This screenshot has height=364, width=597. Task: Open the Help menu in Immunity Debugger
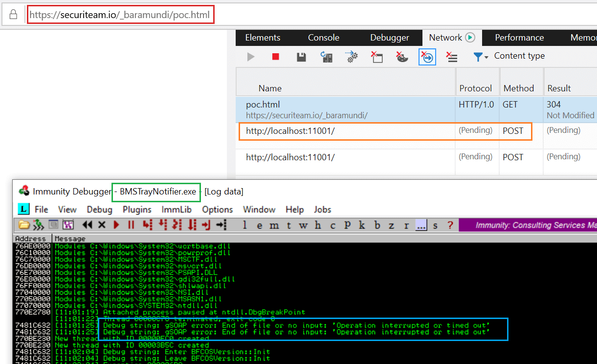pyautogui.click(x=294, y=210)
